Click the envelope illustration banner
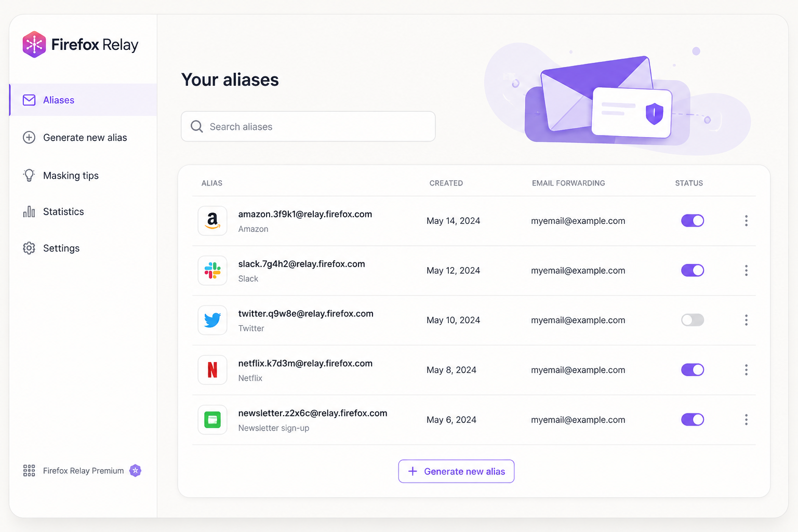The image size is (798, 532). tap(617, 99)
